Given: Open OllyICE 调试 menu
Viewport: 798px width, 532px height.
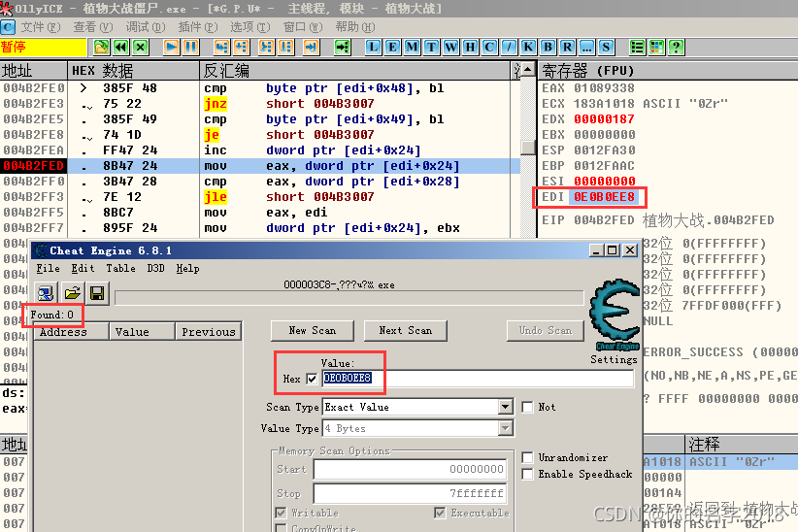Looking at the screenshot, I should coord(145,26).
